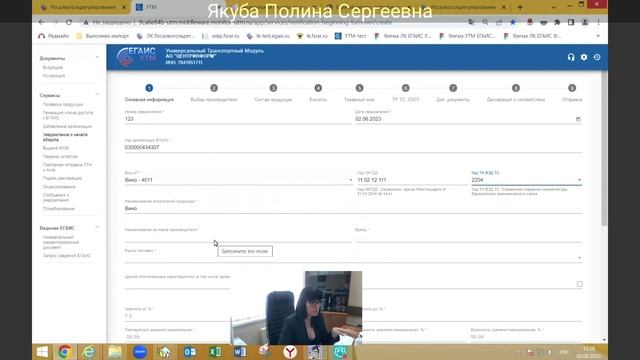This screenshot has height=360, width=640.
Task: Open the Windows Start button
Action: pos(42,352)
